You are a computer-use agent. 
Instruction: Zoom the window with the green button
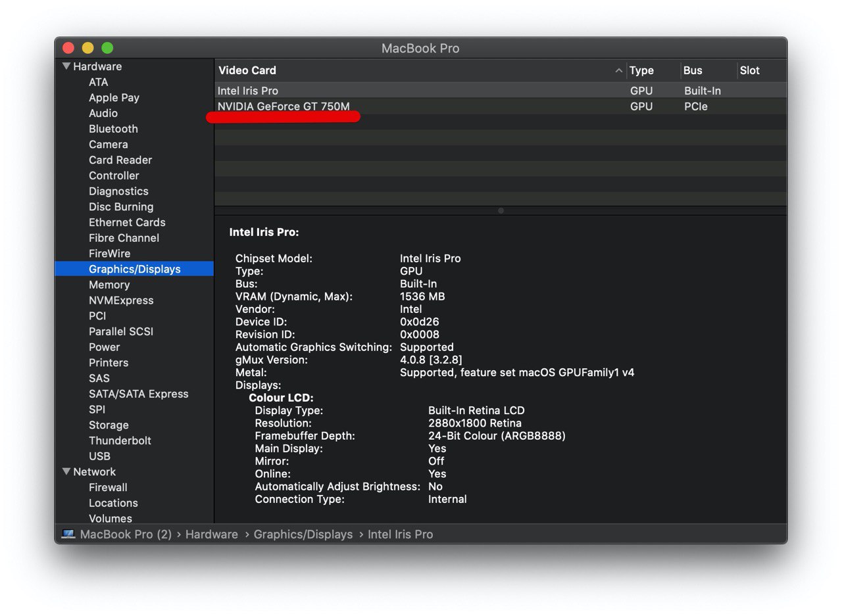(x=107, y=48)
